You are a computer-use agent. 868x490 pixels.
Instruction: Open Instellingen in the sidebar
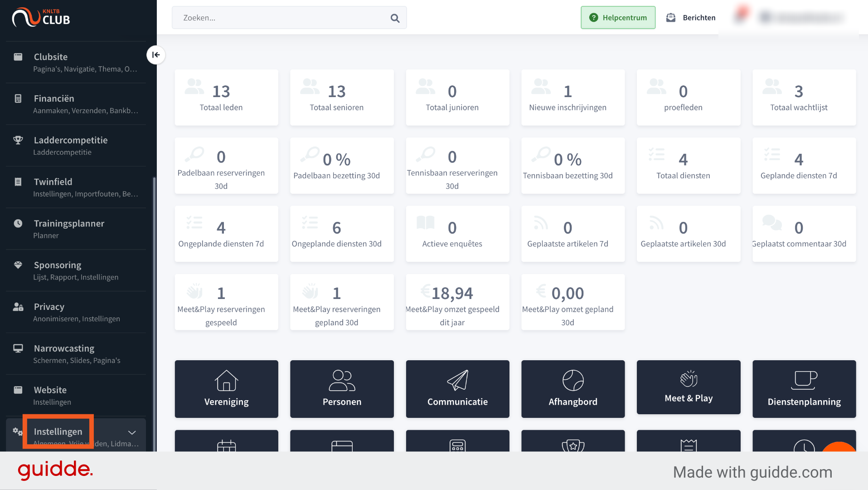pyautogui.click(x=58, y=431)
